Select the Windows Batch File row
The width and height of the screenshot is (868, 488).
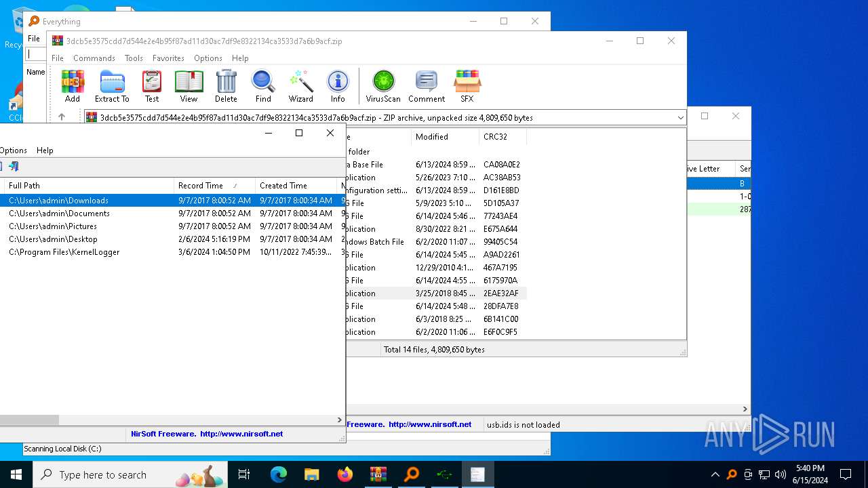click(x=436, y=242)
